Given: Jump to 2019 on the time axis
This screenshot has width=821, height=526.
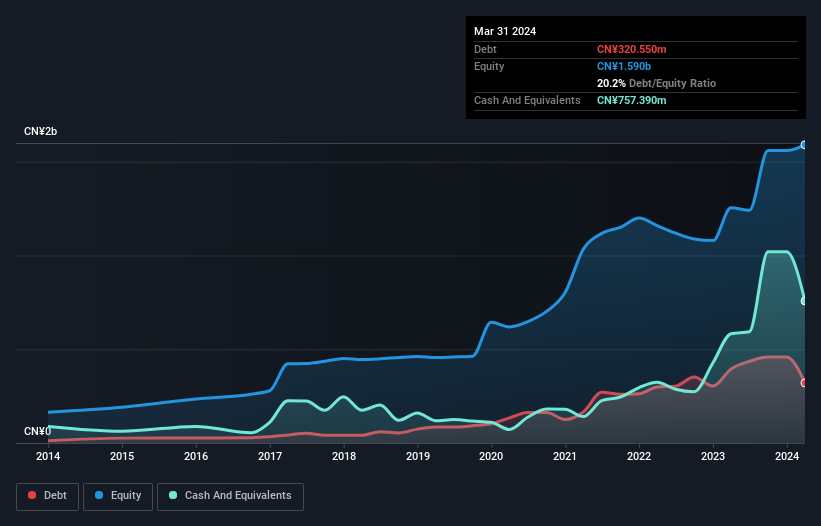Looking at the screenshot, I should [x=418, y=456].
